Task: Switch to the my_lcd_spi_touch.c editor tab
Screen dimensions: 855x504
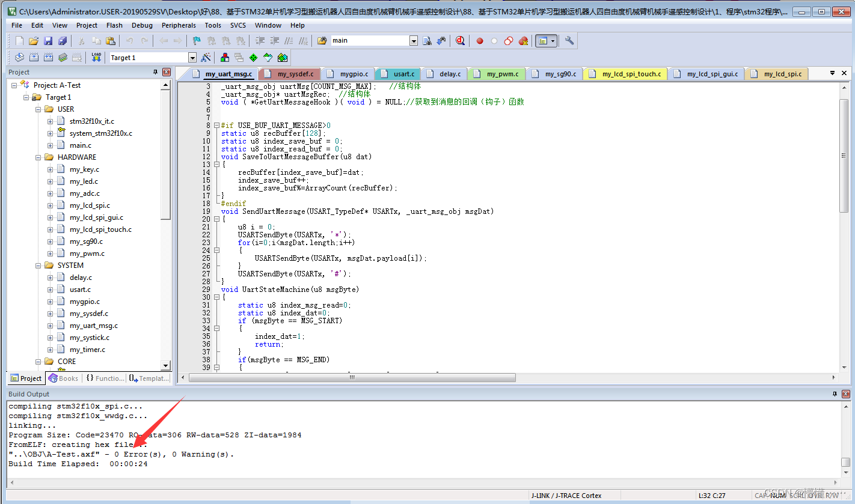Action: pos(625,74)
